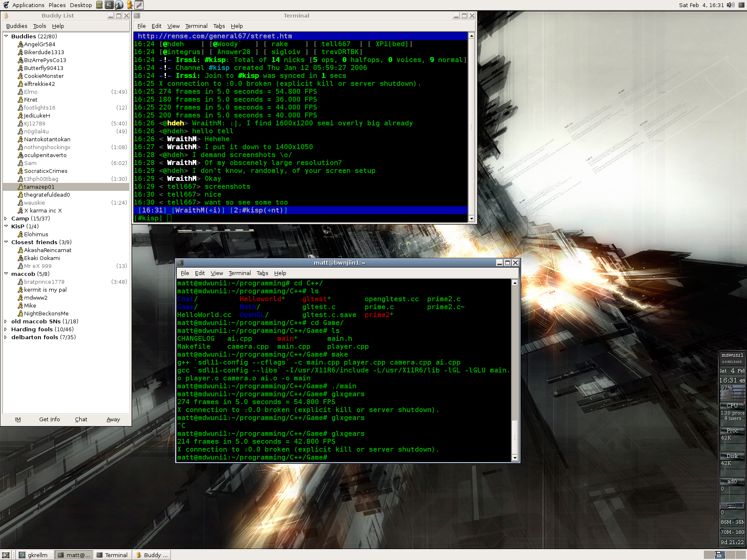Image resolution: width=747 pixels, height=560 pixels.
Task: Open the file cabinet launcher icon
Action: 99,5
